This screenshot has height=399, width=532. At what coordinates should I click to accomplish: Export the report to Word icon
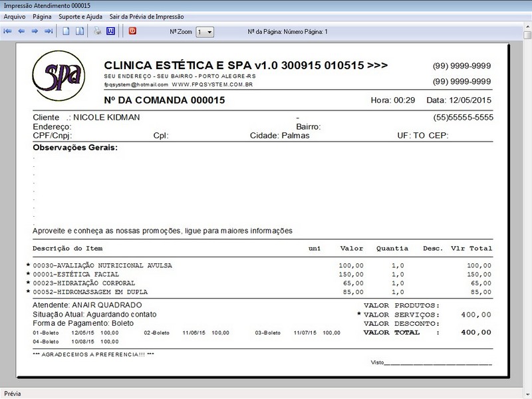[x=110, y=31]
